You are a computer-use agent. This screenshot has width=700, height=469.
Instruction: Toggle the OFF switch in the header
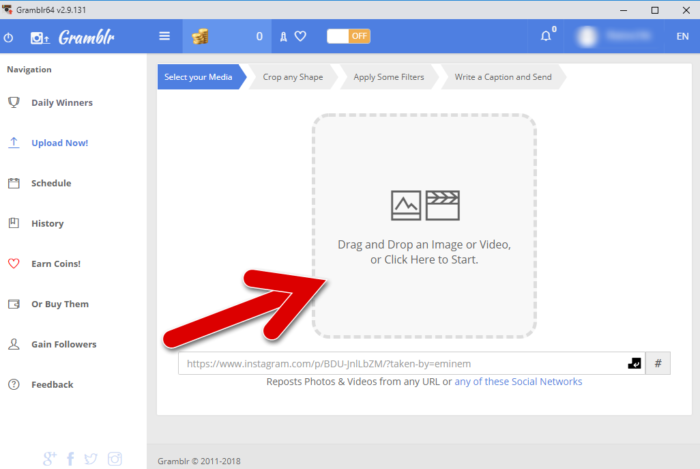pos(349,36)
